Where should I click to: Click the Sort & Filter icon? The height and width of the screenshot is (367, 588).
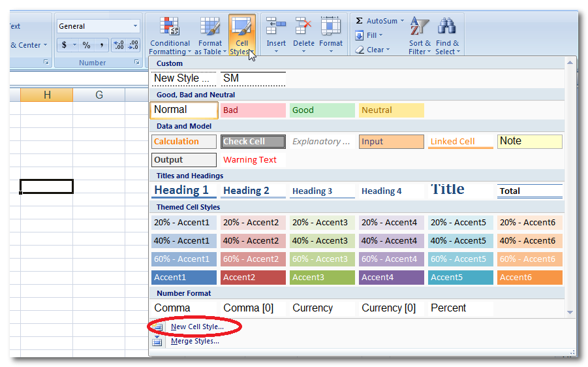[420, 27]
